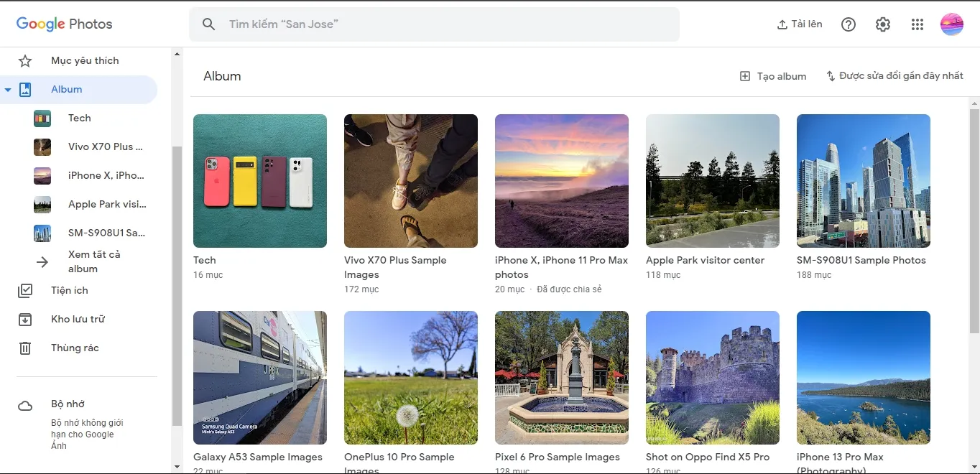The height and width of the screenshot is (474, 980).
Task: Click the Bộ nhớ cloud icon
Action: 25,406
